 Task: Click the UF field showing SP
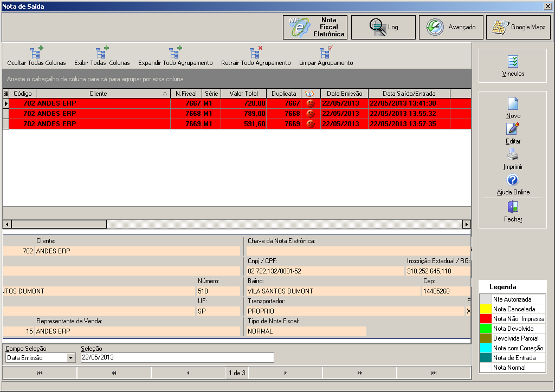coord(218,311)
